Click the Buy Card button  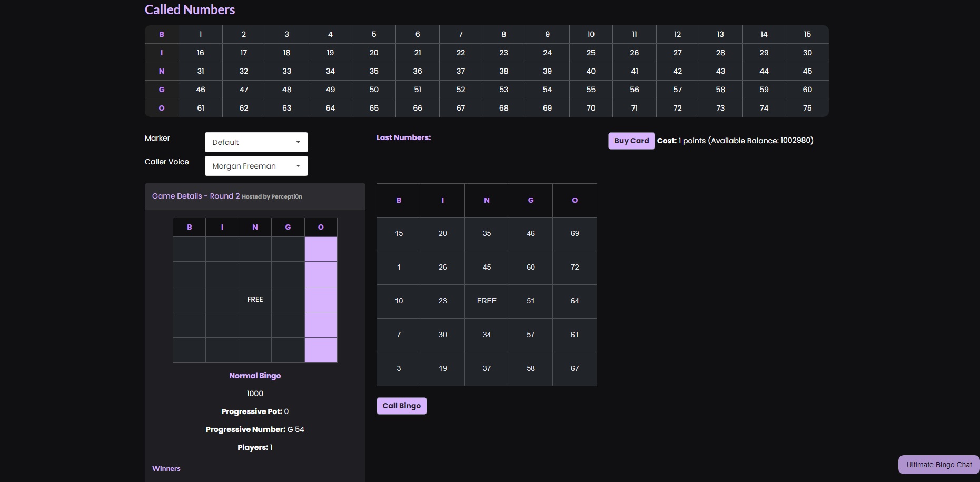[x=631, y=141]
